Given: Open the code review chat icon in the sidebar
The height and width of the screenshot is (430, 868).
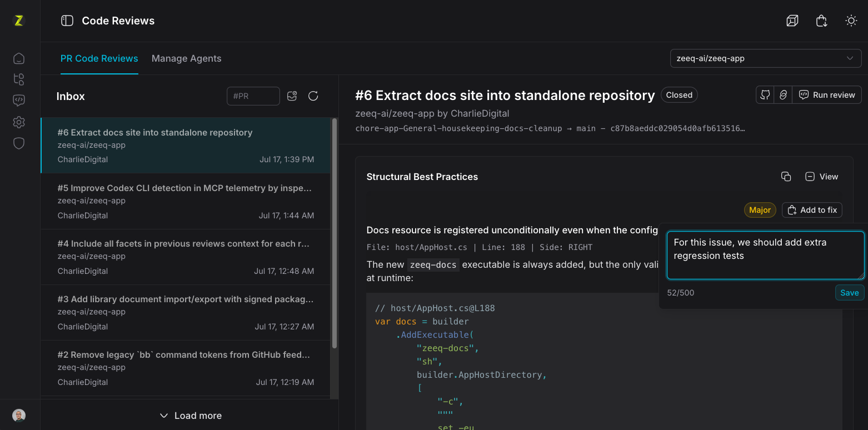Looking at the screenshot, I should coord(19,101).
